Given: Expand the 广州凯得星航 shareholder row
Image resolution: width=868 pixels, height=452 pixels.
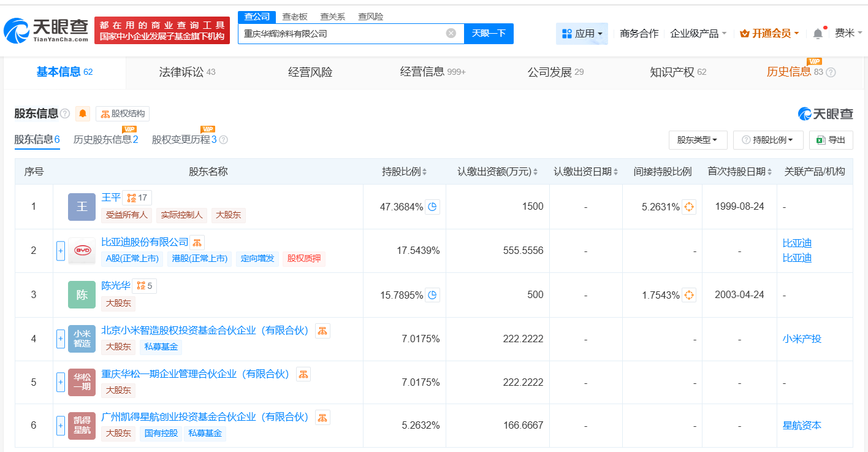Looking at the screenshot, I should click(x=61, y=425).
